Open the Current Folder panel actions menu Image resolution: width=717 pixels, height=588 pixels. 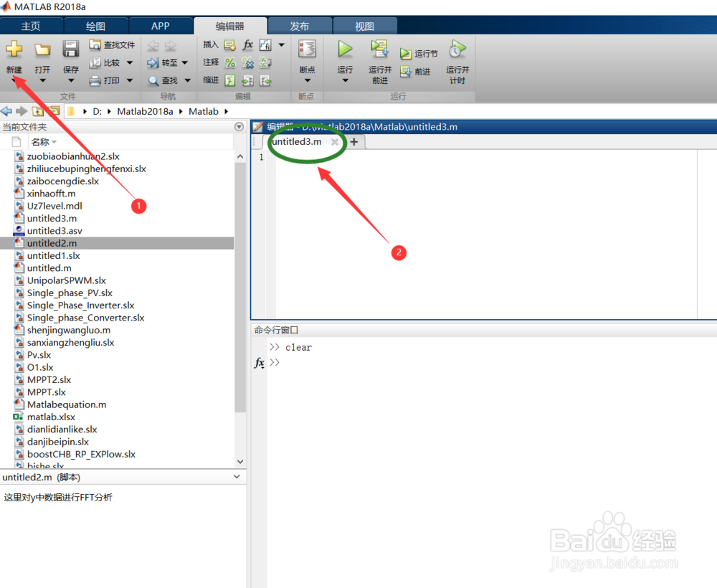coord(239,127)
